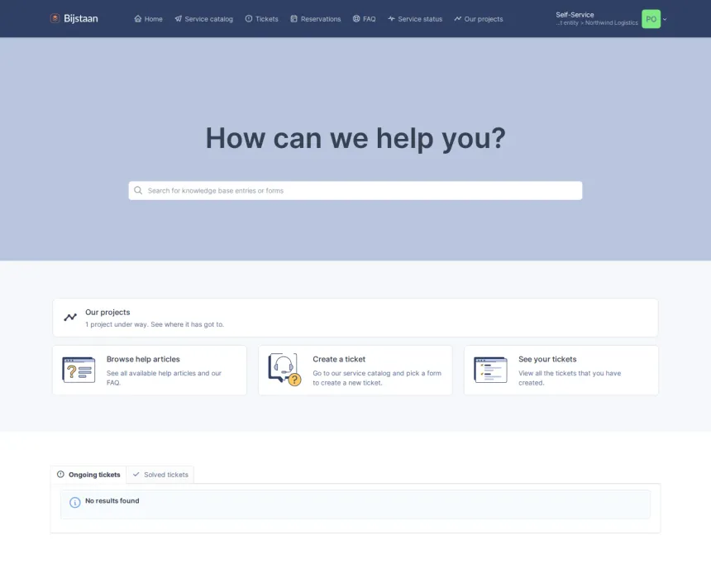Click into the knowledge base search field

(355, 190)
